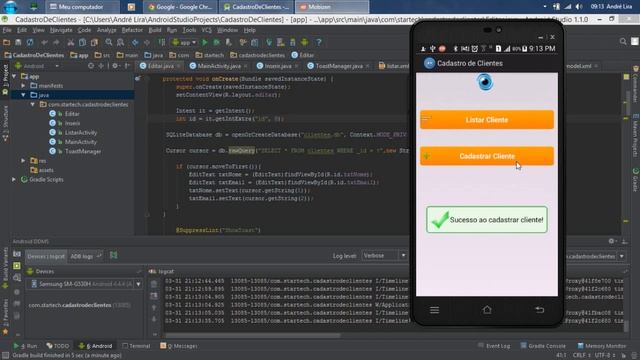The width and height of the screenshot is (640, 360).
Task: Switch to the Inserir.java editor tab
Action: pyautogui.click(x=278, y=66)
